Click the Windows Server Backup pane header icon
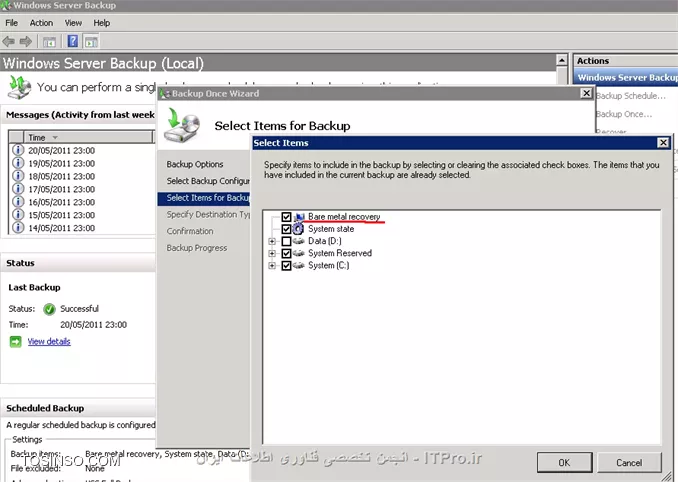 pos(19,88)
